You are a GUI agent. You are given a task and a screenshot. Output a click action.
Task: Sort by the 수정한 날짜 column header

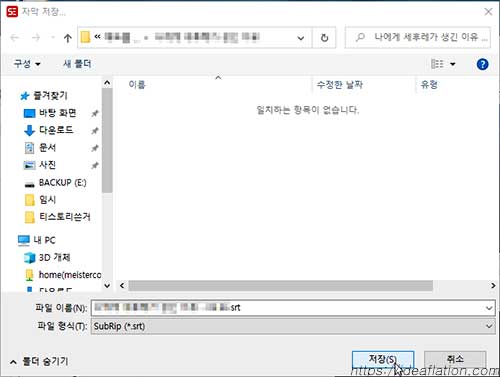coord(339,84)
